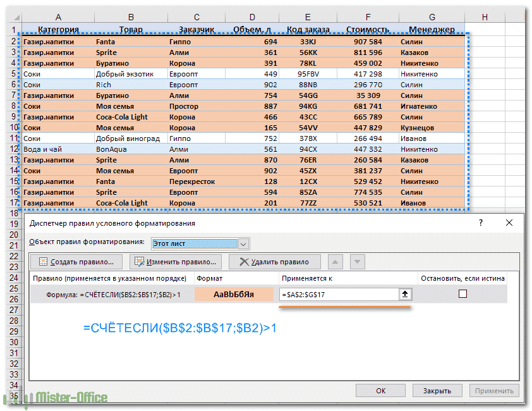Select column D header
Viewport: 532px width, 411px height.
pos(253,17)
